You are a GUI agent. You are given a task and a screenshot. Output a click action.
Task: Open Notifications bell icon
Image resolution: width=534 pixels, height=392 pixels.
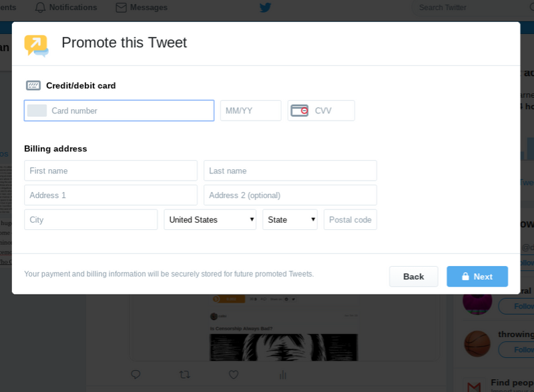(x=40, y=7)
